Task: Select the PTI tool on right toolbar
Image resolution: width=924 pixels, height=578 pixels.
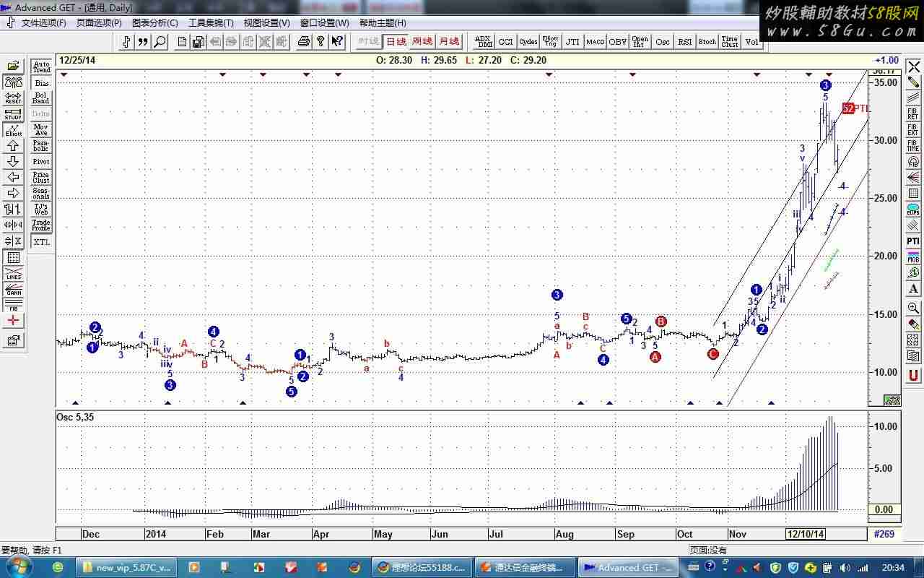Action: point(913,241)
